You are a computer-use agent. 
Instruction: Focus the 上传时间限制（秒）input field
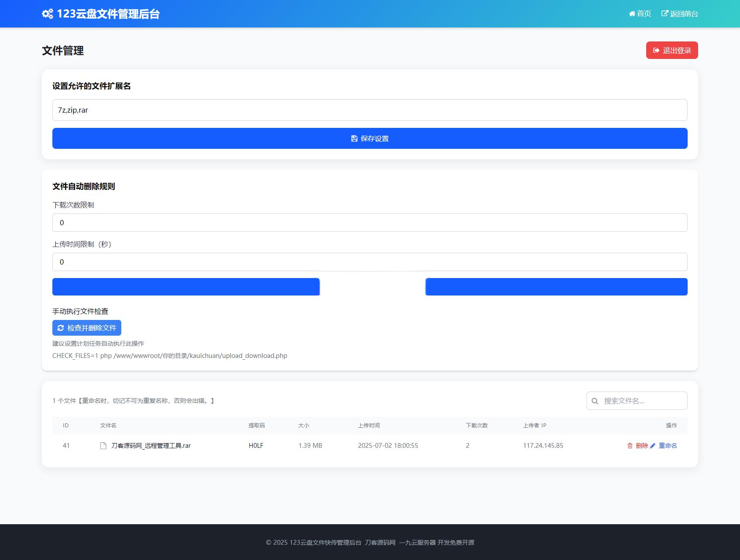(x=370, y=262)
